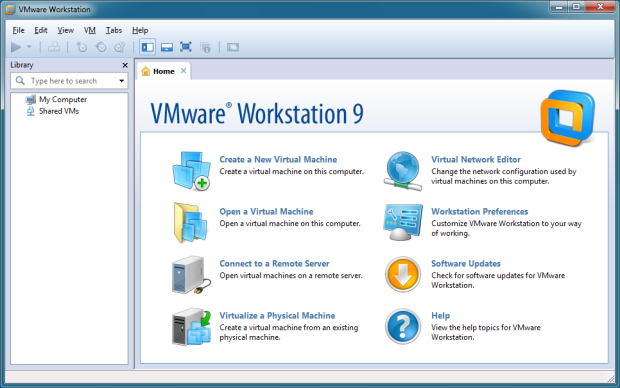Click the Send Ctrl+Alt+Del toolbar icon
620x388 pixels.
[54, 47]
